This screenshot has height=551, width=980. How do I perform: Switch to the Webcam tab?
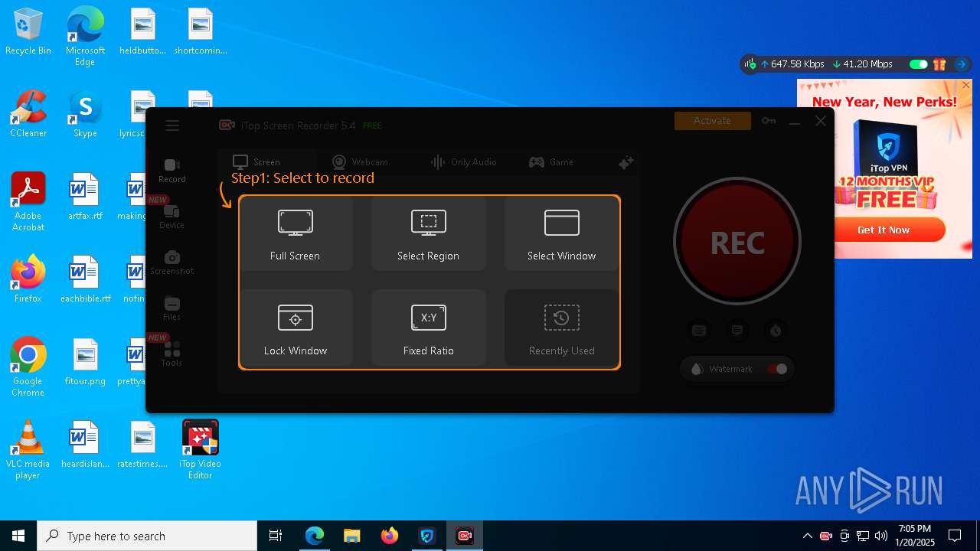[360, 162]
